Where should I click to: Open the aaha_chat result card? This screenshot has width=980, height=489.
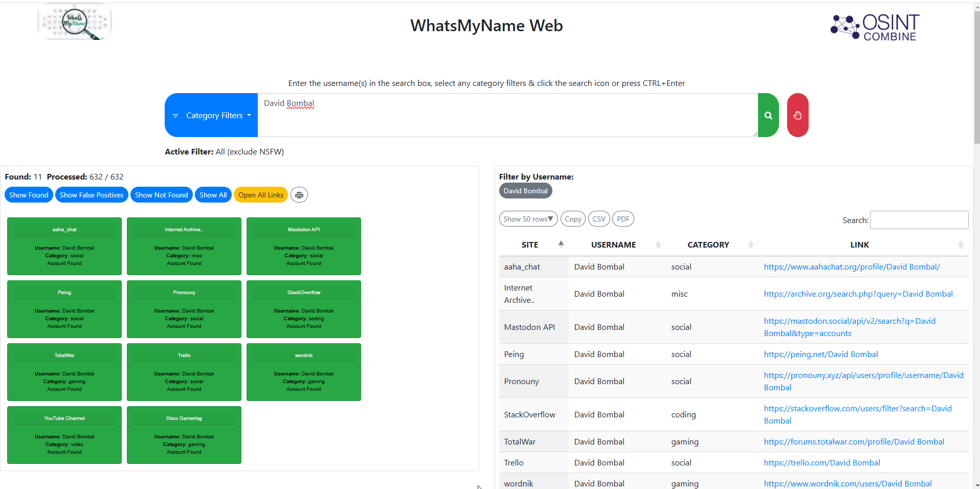point(64,246)
